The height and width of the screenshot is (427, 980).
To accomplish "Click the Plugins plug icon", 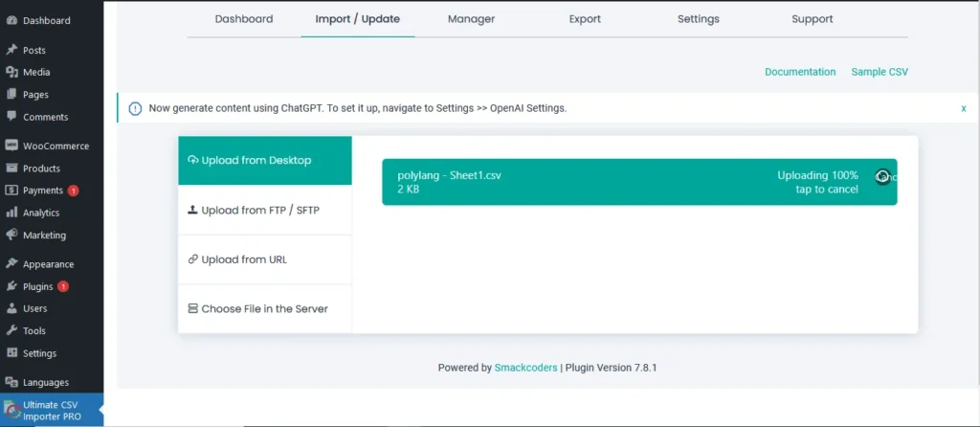I will click(x=11, y=286).
